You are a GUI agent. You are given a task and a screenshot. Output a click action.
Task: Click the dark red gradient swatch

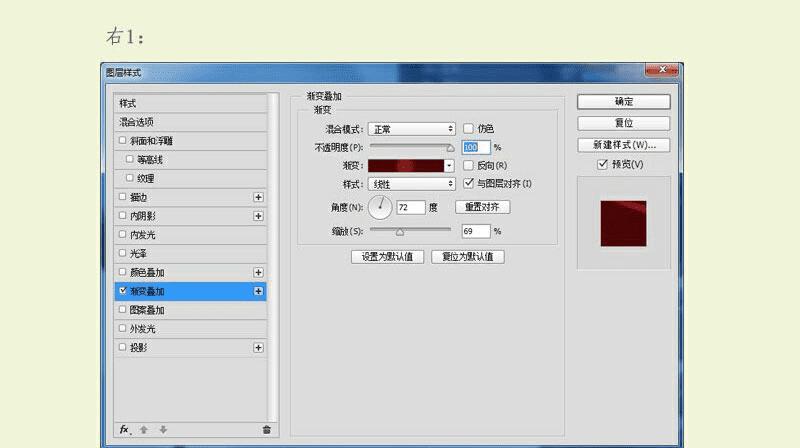tap(406, 166)
